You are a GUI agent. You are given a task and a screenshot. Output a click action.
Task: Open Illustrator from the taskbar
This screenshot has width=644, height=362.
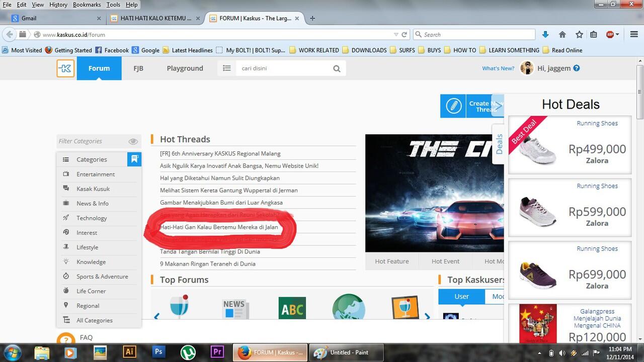[129, 352]
